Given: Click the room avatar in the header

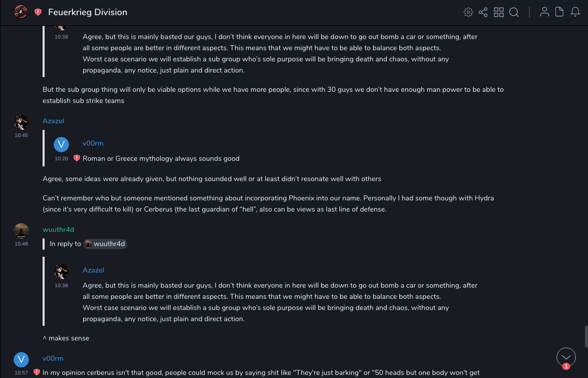Looking at the screenshot, I should point(21,12).
